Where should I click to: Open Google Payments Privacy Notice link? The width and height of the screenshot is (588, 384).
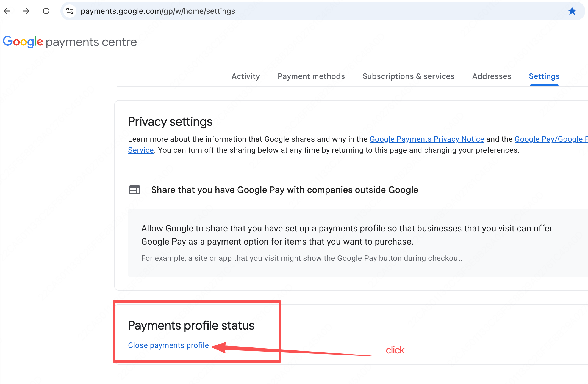point(427,139)
